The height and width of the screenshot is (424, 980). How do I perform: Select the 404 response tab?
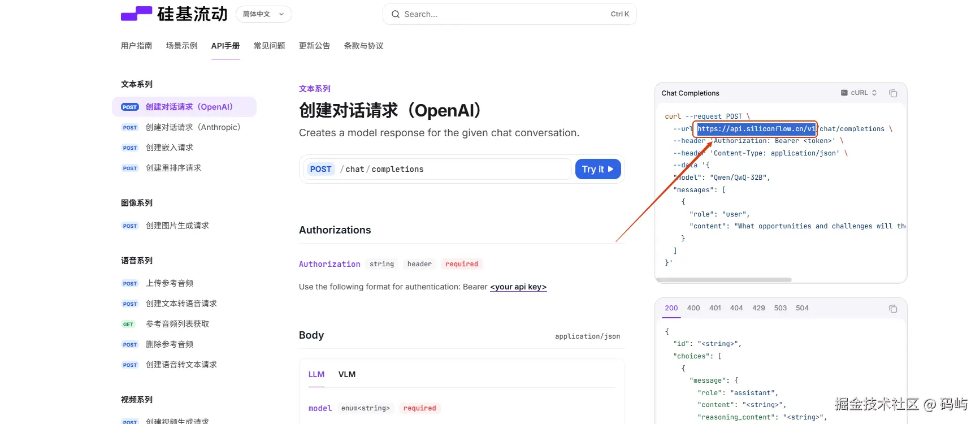pyautogui.click(x=736, y=308)
